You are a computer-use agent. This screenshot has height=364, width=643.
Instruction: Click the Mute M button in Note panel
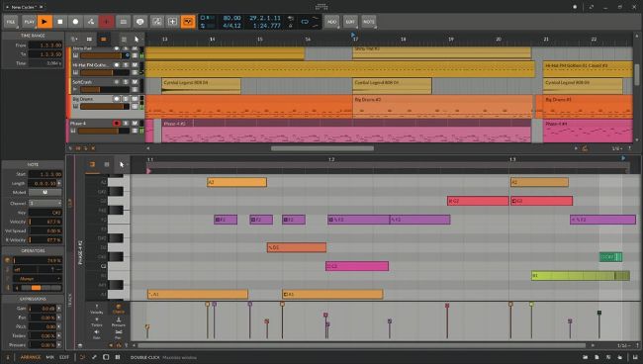click(46, 192)
